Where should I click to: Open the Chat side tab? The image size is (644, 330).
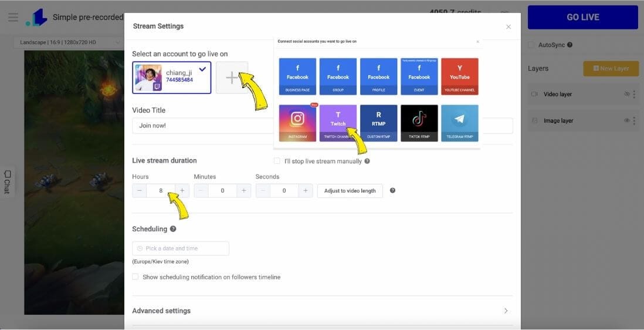[x=7, y=183]
